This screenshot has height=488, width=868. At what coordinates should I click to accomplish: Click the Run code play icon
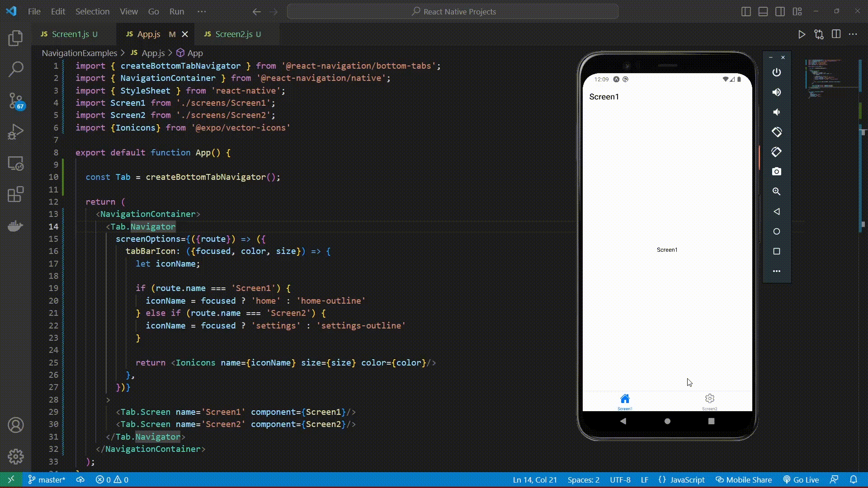click(802, 34)
